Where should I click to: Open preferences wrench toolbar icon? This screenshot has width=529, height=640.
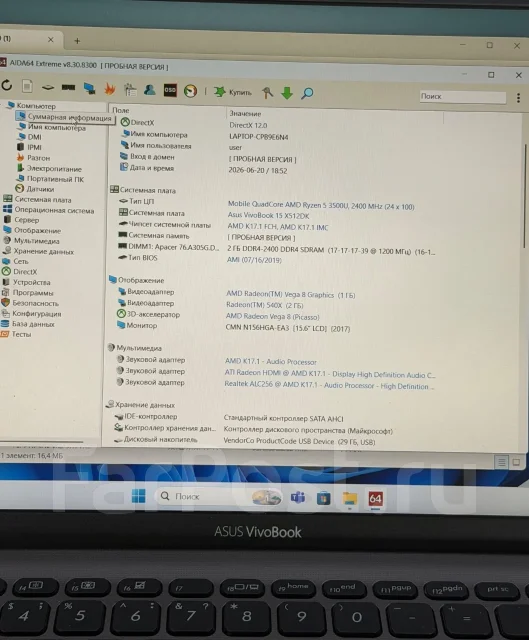pyautogui.click(x=267, y=93)
